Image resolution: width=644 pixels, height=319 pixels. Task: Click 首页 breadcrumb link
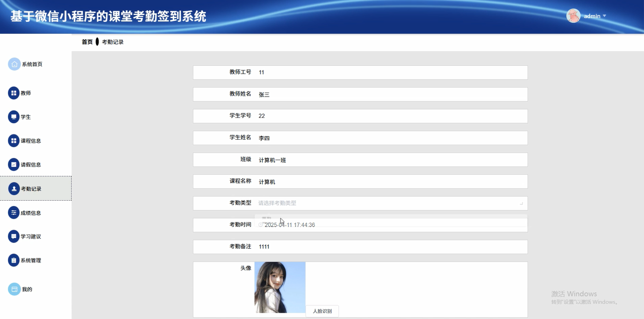click(87, 42)
